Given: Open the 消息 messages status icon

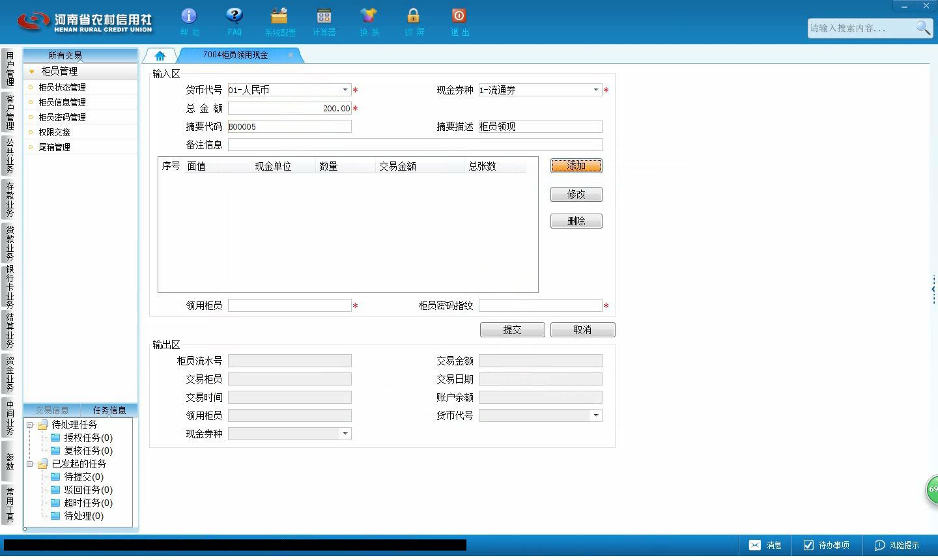Looking at the screenshot, I should pyautogui.click(x=765, y=545).
